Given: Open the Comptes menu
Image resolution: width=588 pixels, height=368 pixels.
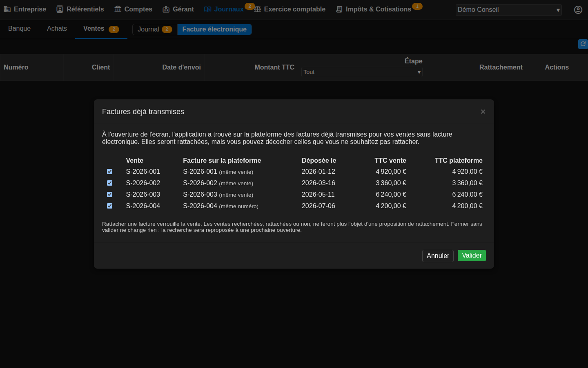Looking at the screenshot, I should tap(133, 9).
